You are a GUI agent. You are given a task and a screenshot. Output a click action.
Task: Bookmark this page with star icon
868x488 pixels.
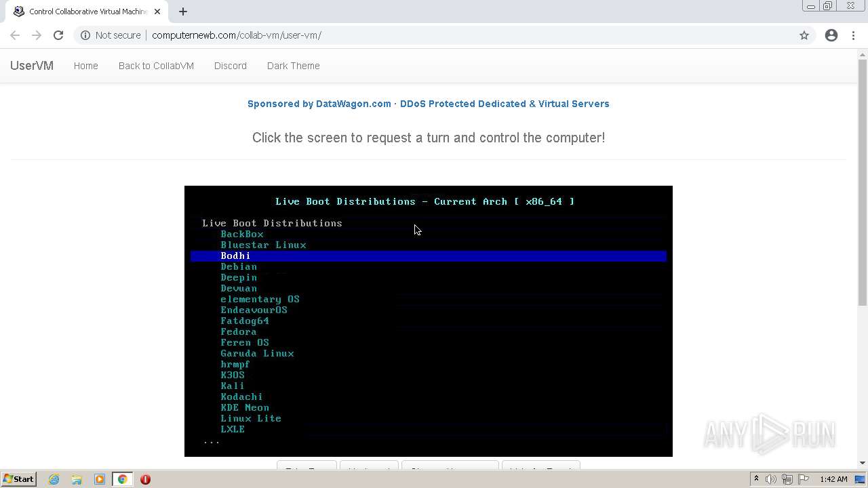(804, 35)
